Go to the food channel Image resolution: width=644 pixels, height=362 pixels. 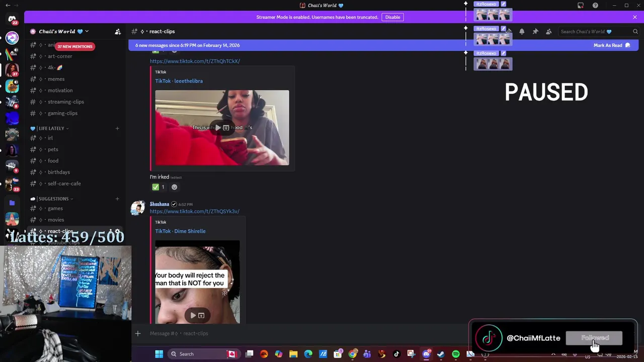pos(53,161)
